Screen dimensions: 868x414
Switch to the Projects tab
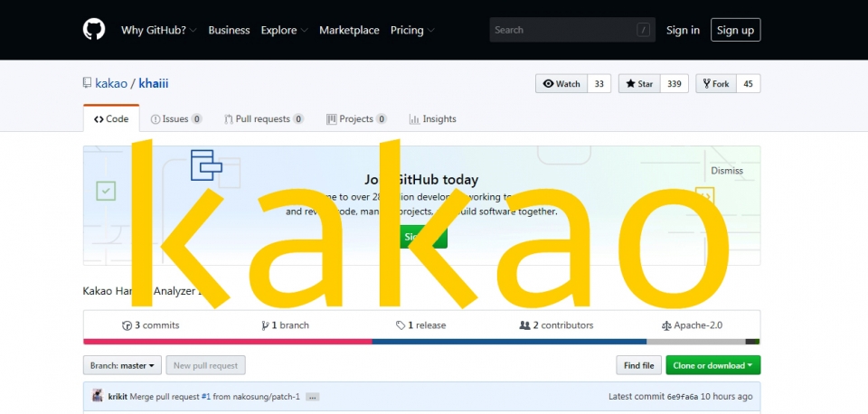tap(356, 118)
